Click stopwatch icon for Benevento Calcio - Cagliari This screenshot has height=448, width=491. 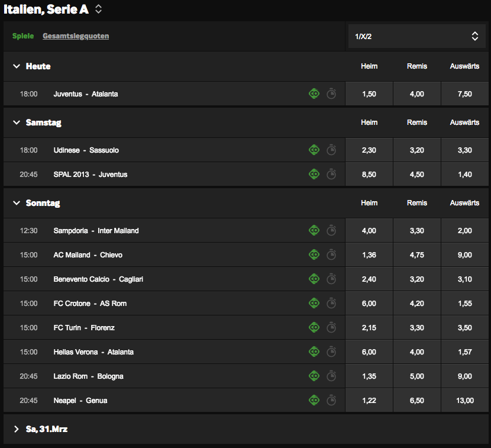click(331, 279)
